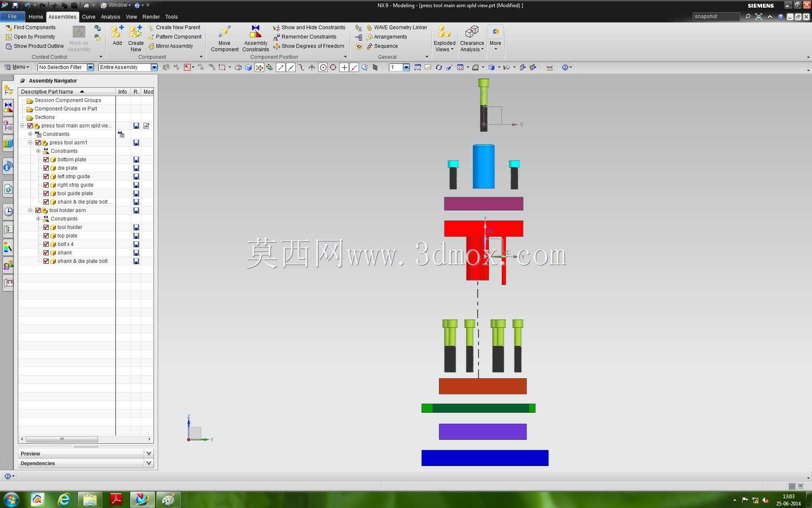Collapse the tool holder asm node
The height and width of the screenshot is (508, 812).
click(x=30, y=210)
